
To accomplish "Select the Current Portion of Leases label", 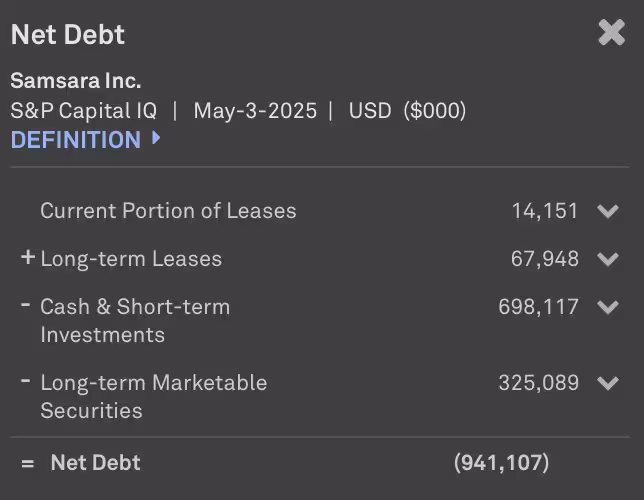I will [x=168, y=211].
